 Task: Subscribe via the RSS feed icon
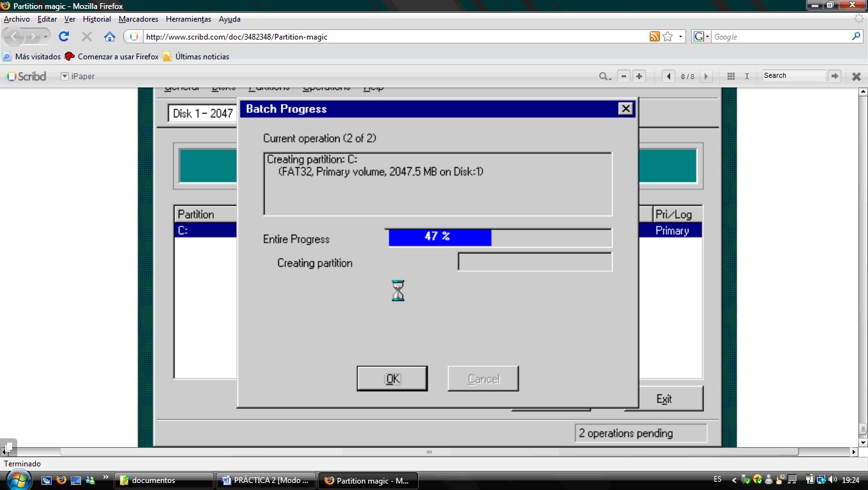click(x=654, y=36)
